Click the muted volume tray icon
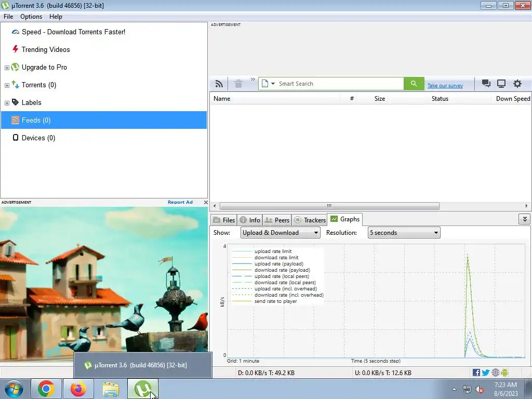 (x=480, y=390)
